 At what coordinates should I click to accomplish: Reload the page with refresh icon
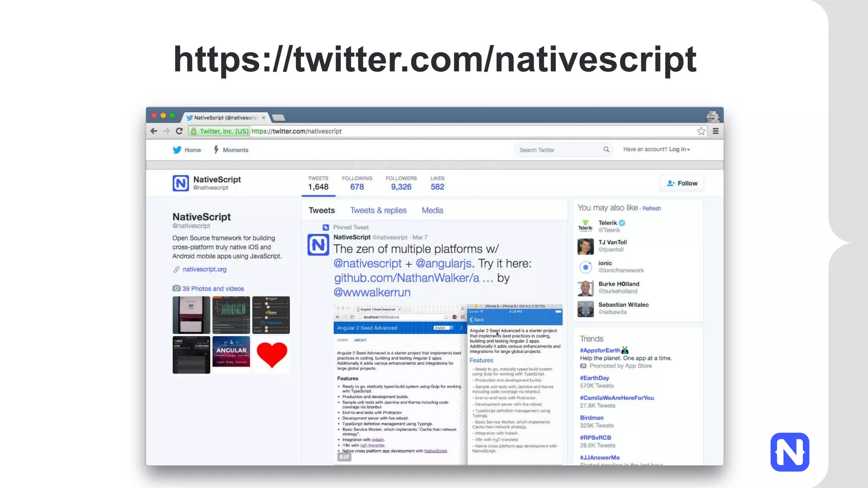click(x=179, y=131)
